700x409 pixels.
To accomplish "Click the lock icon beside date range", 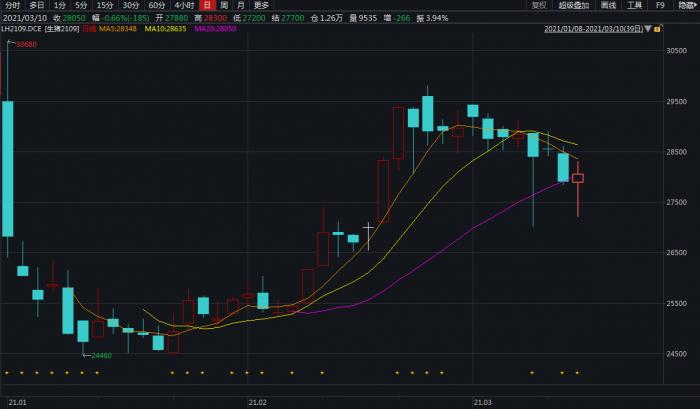I will pyautogui.click(x=659, y=30).
